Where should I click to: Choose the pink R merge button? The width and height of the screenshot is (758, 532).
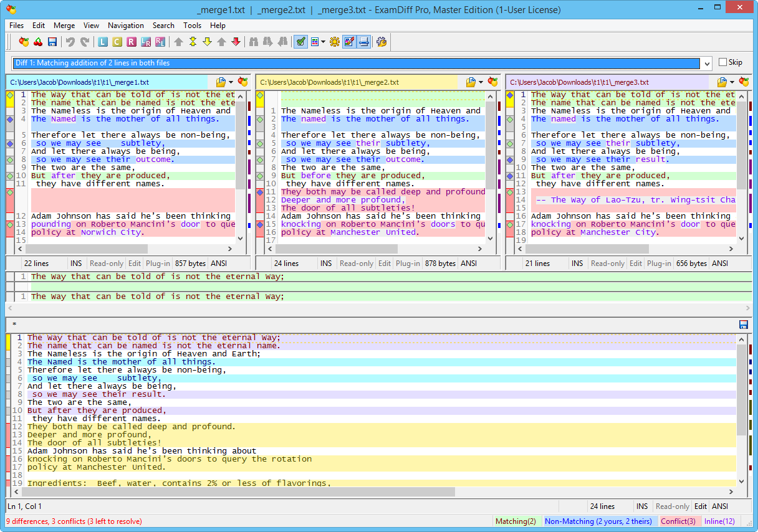pyautogui.click(x=132, y=42)
